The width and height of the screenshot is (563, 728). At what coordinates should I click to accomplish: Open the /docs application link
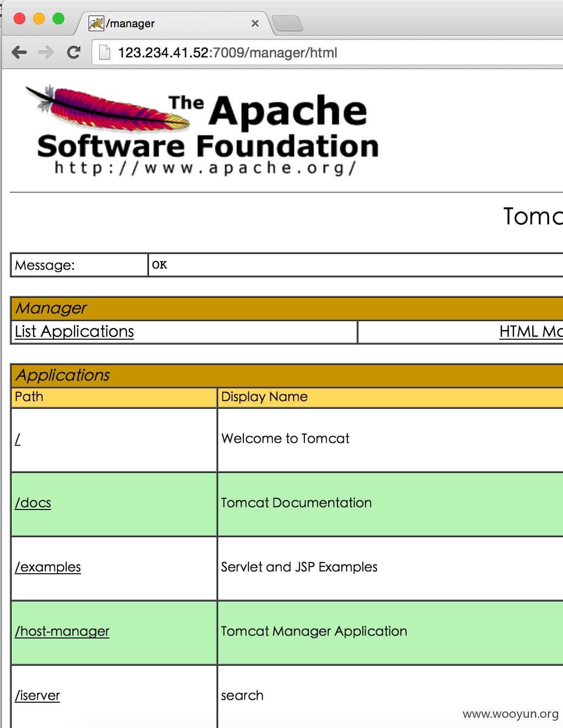33,503
